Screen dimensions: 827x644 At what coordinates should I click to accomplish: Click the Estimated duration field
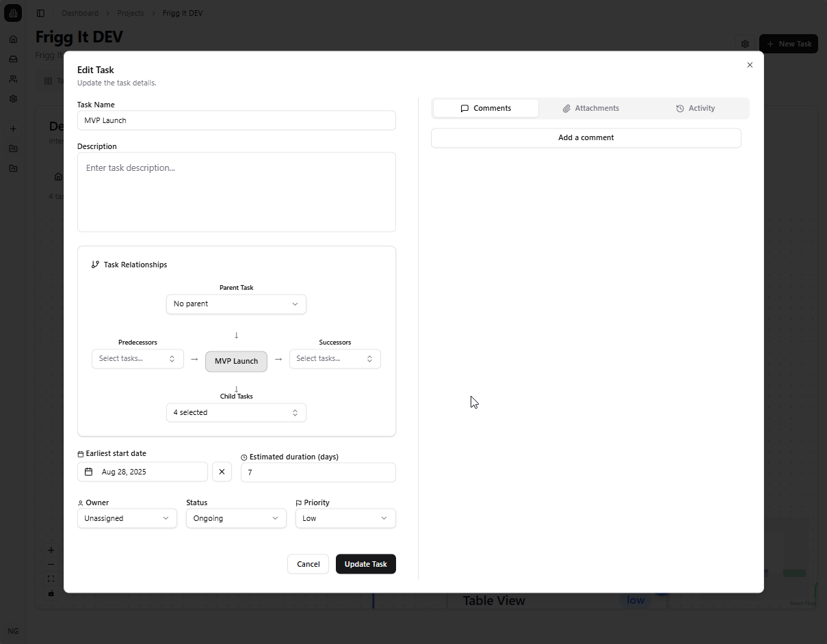point(318,472)
